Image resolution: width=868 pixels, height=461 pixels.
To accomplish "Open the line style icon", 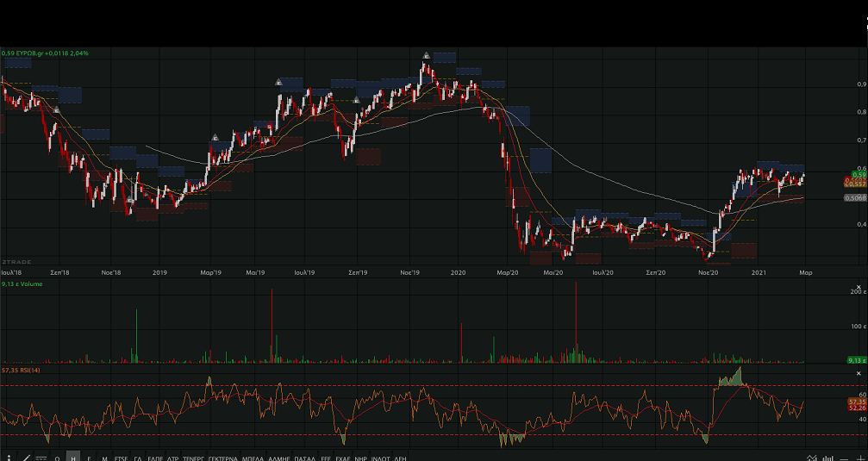I will (41, 457).
